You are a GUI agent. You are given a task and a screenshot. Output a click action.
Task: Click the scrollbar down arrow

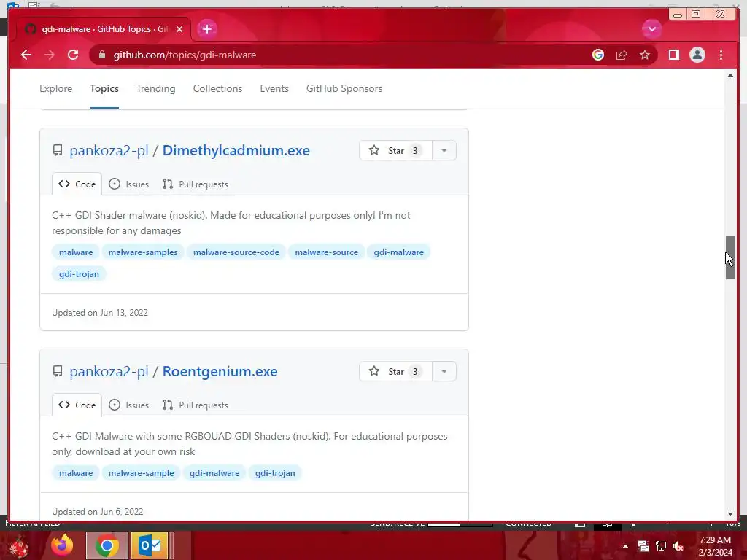click(730, 514)
